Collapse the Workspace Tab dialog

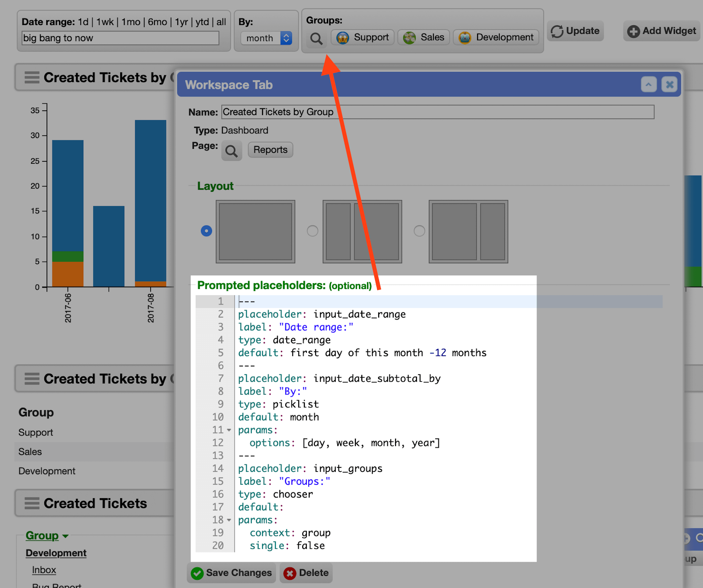pos(649,84)
